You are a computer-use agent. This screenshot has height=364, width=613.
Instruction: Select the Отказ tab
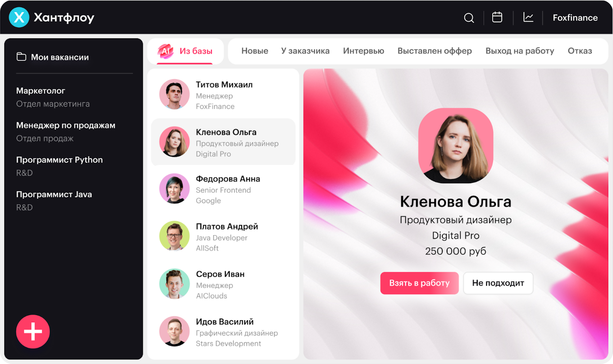[580, 51]
